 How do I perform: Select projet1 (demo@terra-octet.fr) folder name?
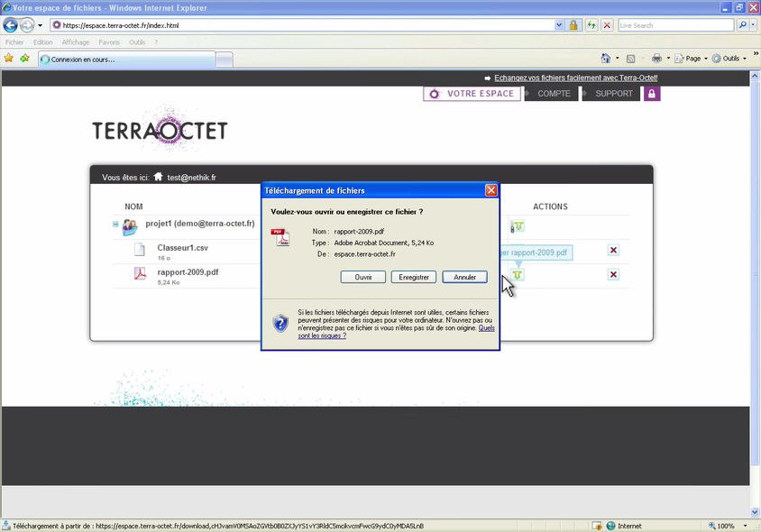click(x=200, y=224)
